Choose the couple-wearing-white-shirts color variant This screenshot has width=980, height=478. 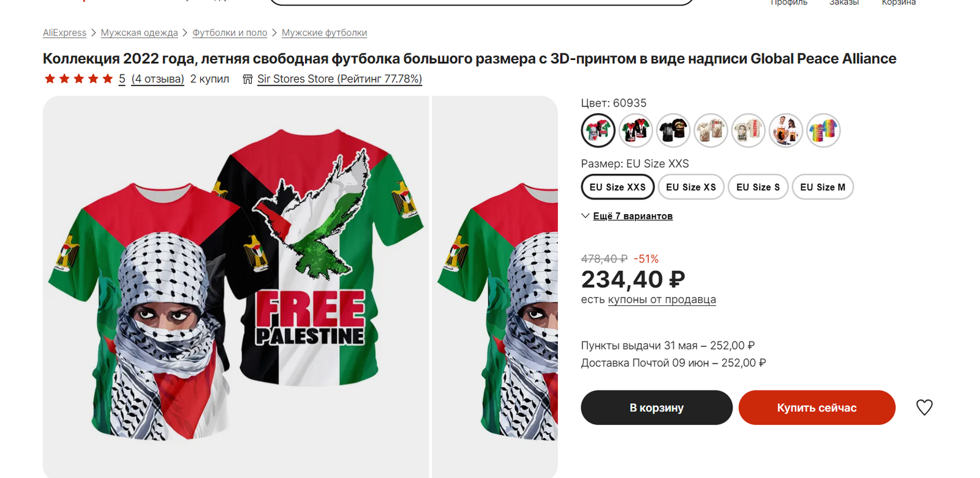click(786, 130)
